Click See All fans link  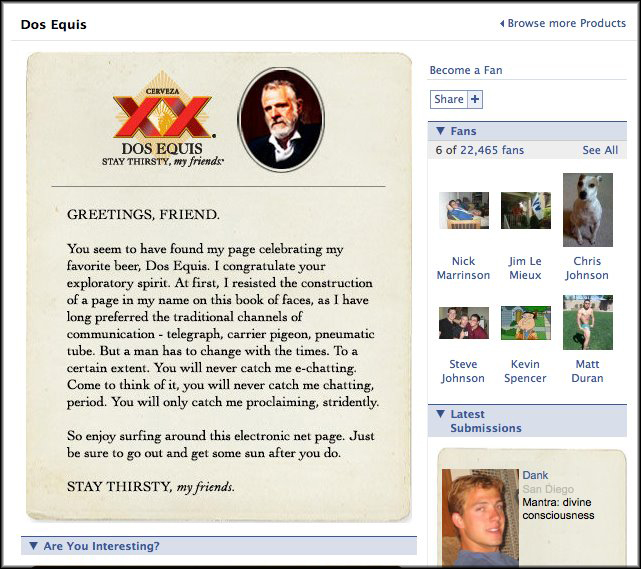tap(600, 150)
